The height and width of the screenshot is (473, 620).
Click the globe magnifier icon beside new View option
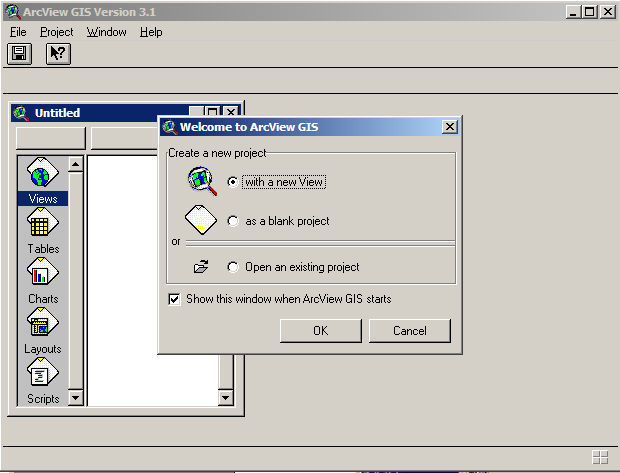click(x=202, y=181)
